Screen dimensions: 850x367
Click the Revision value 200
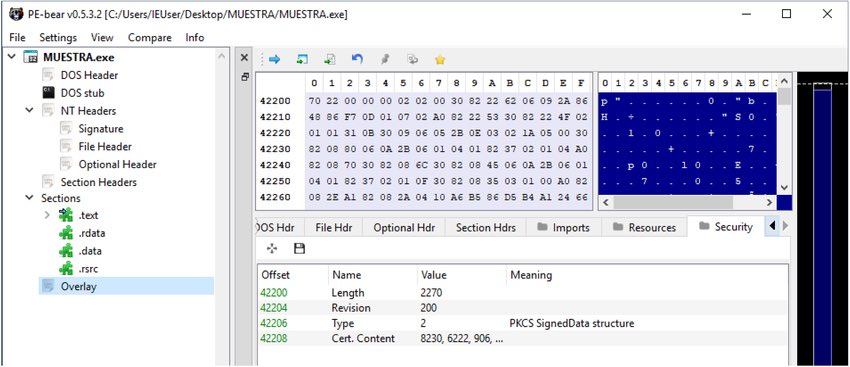point(428,308)
